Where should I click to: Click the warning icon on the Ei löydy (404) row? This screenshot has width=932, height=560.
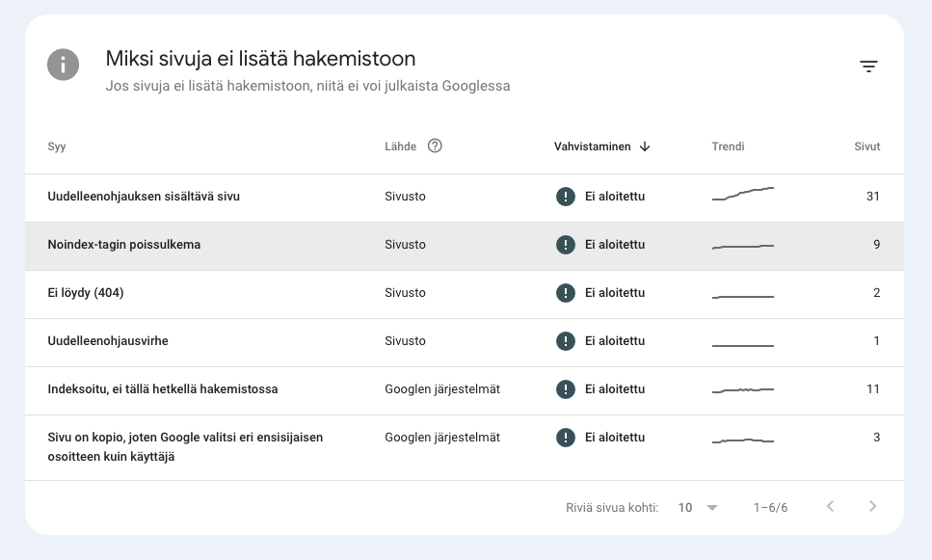[x=566, y=292]
